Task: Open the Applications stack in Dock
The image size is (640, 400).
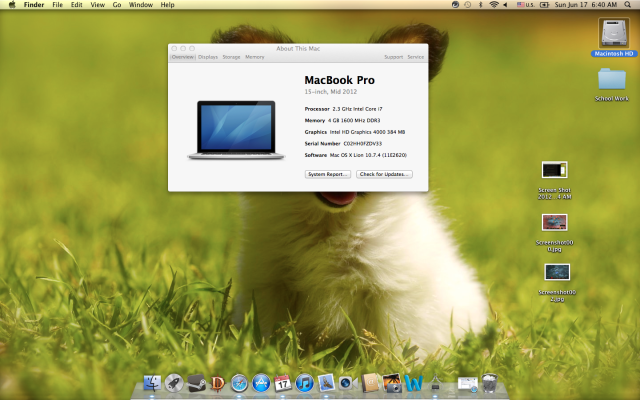Action: click(x=435, y=383)
